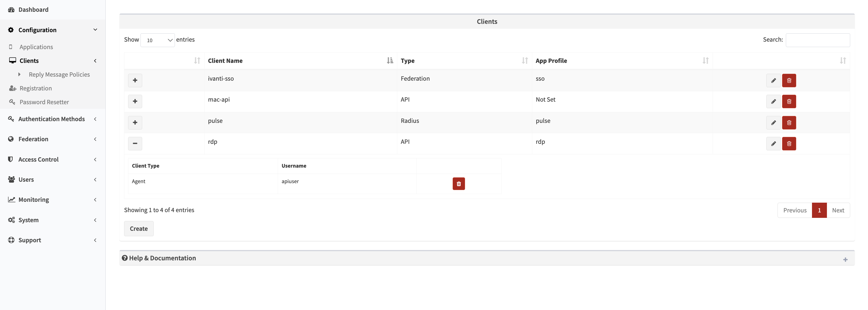Expand the ivanti-sso client row
The image size is (868, 310).
point(135,80)
